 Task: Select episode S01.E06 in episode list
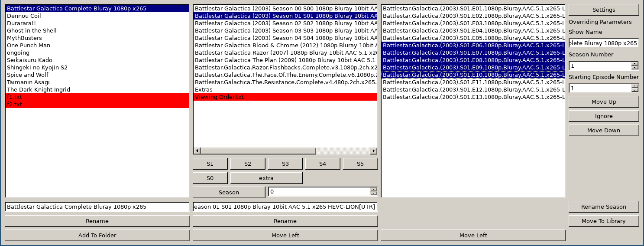click(x=473, y=45)
